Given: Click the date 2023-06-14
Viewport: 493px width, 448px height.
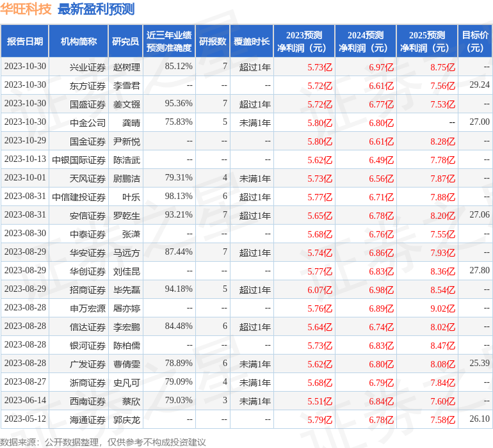Looking at the screenshot, I should click(25, 400).
